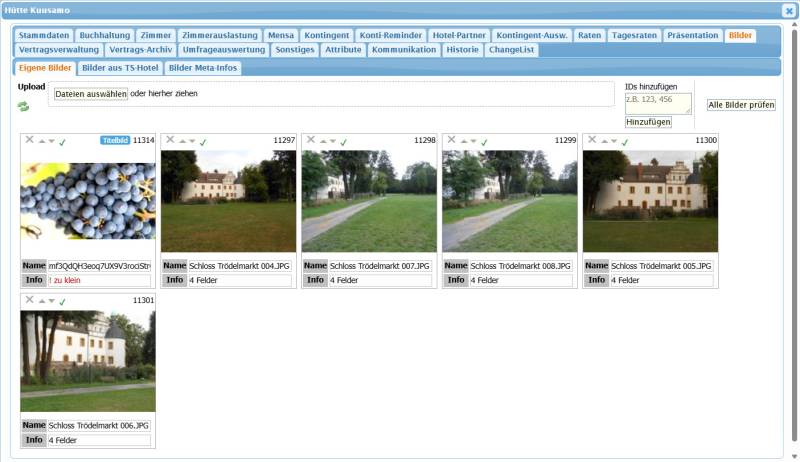The image size is (800, 462).
Task: Click the Alle Bilder prüfen button
Action: 741,105
